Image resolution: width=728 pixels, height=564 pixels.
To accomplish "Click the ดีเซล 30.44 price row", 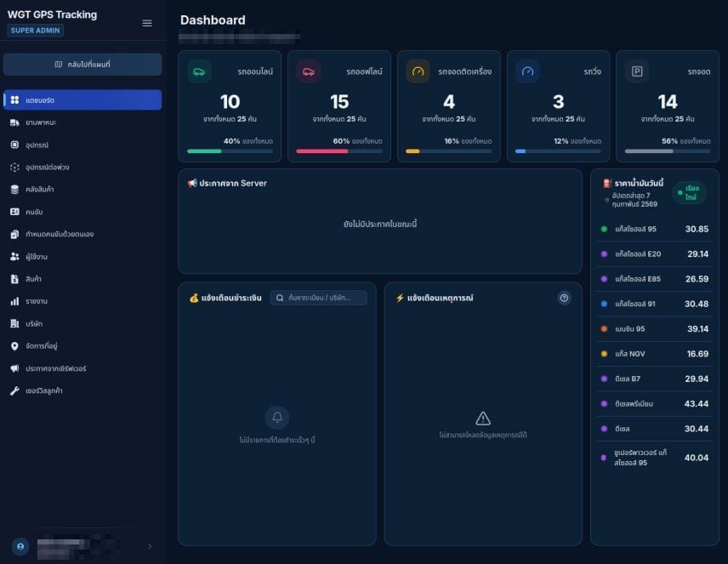I will point(655,429).
